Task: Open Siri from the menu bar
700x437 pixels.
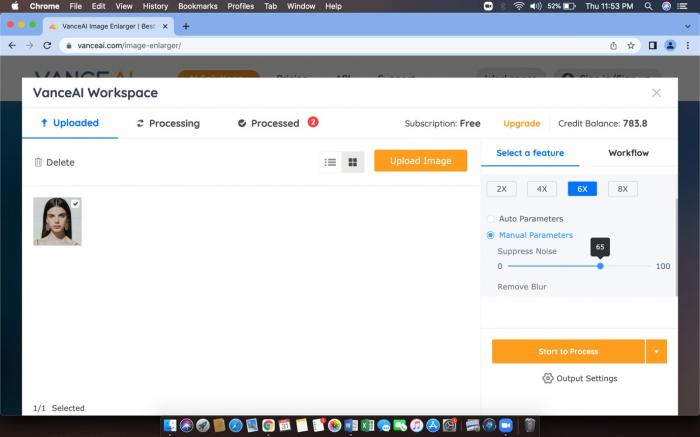Action: pyautogui.click(x=666, y=6)
